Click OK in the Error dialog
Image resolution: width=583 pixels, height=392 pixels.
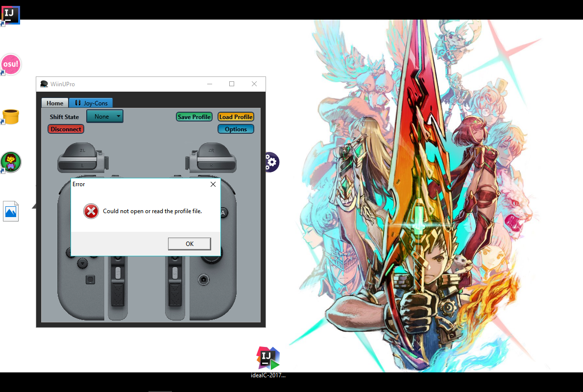click(189, 244)
